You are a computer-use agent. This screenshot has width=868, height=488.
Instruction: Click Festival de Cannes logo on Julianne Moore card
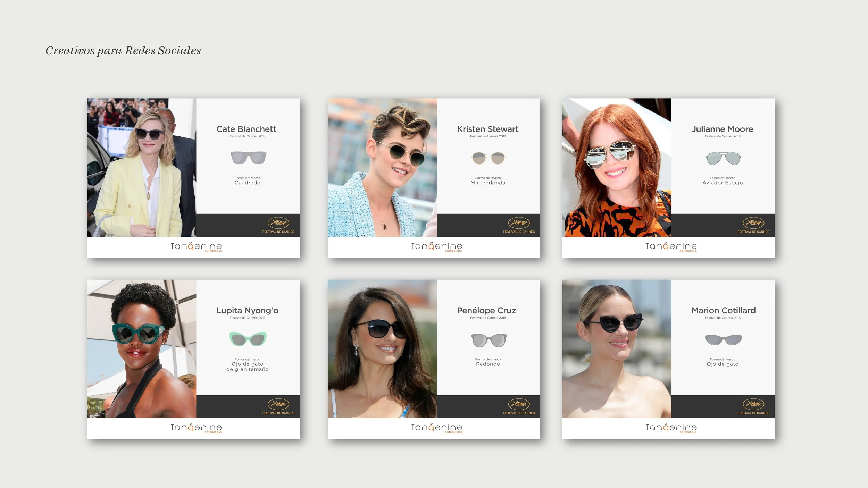point(753,225)
